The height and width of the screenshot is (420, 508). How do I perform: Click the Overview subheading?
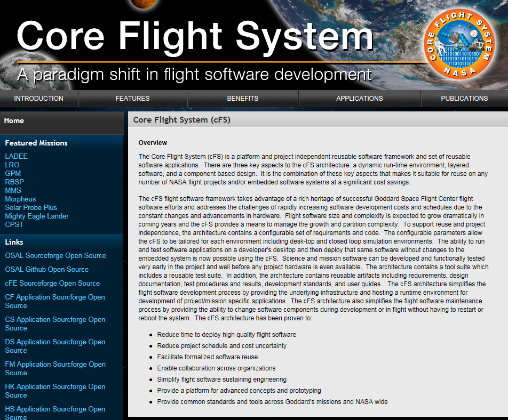click(x=153, y=143)
